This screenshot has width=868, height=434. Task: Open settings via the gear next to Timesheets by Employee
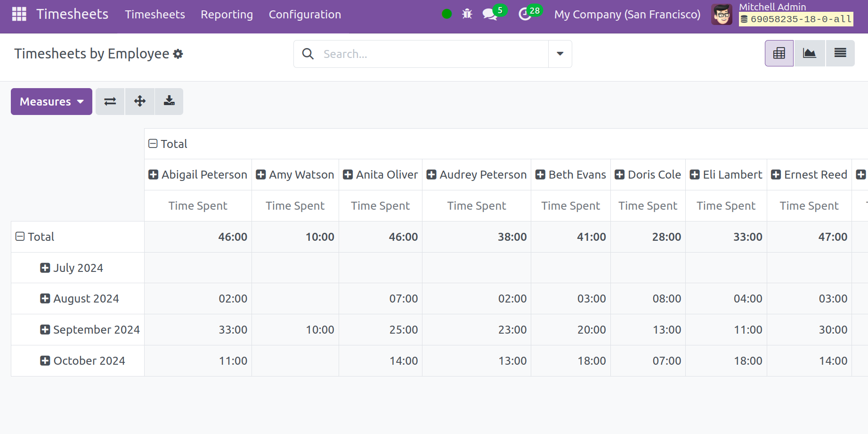coord(178,54)
